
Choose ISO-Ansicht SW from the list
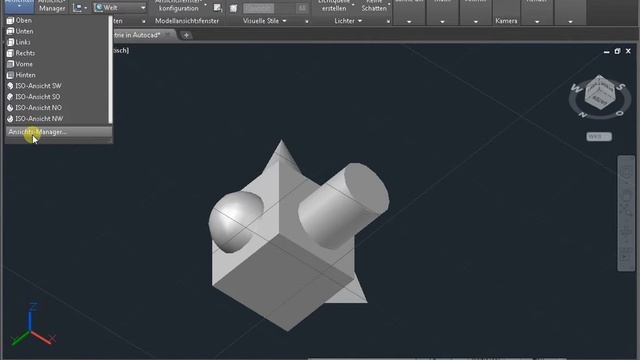click(57, 86)
